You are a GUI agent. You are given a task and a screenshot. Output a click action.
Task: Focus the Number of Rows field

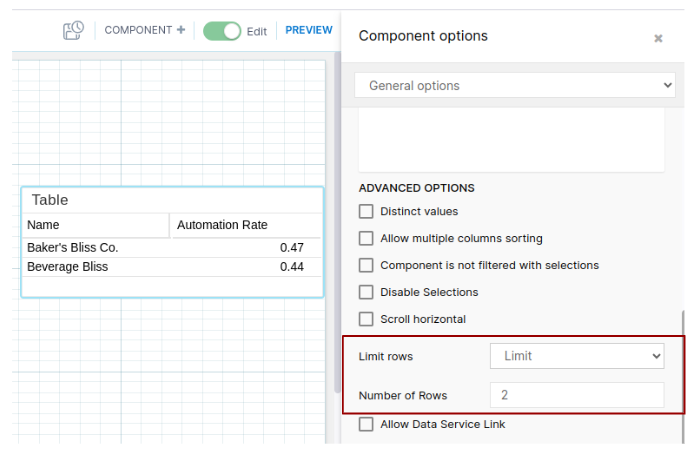point(577,395)
